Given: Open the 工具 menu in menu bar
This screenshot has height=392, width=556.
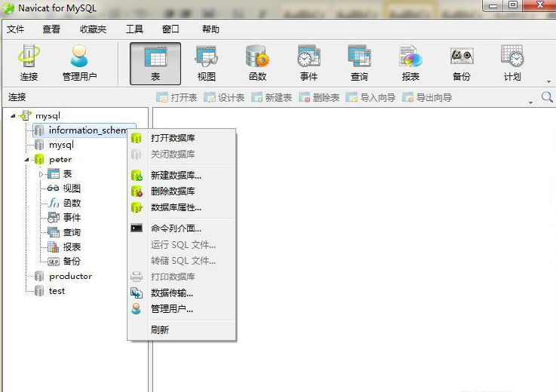Looking at the screenshot, I should pos(134,29).
